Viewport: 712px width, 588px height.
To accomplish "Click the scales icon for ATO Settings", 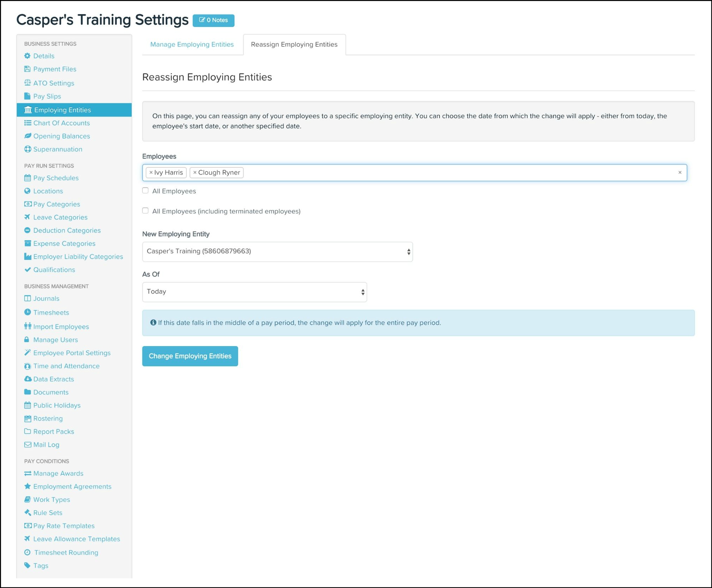I will pyautogui.click(x=27, y=83).
